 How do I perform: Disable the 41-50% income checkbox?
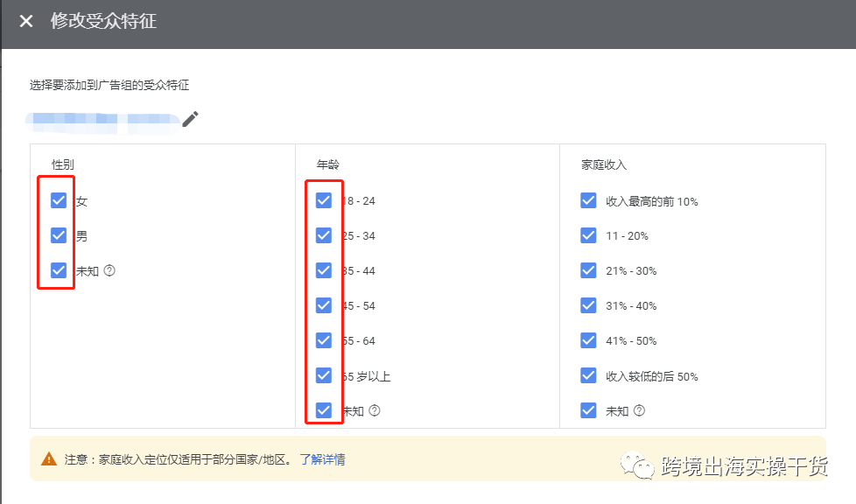click(x=588, y=340)
